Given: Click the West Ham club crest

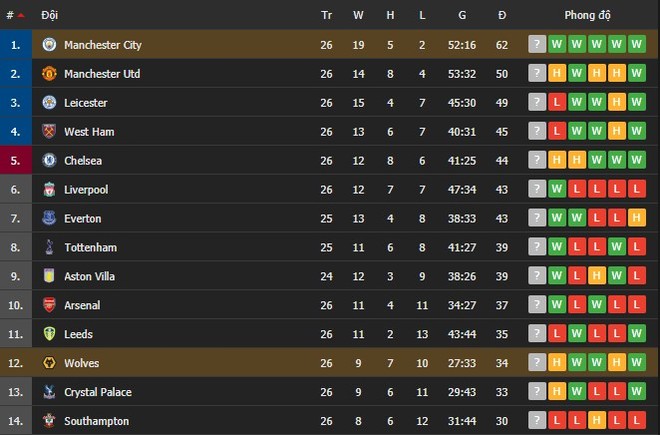Looking at the screenshot, I should click(x=49, y=131).
